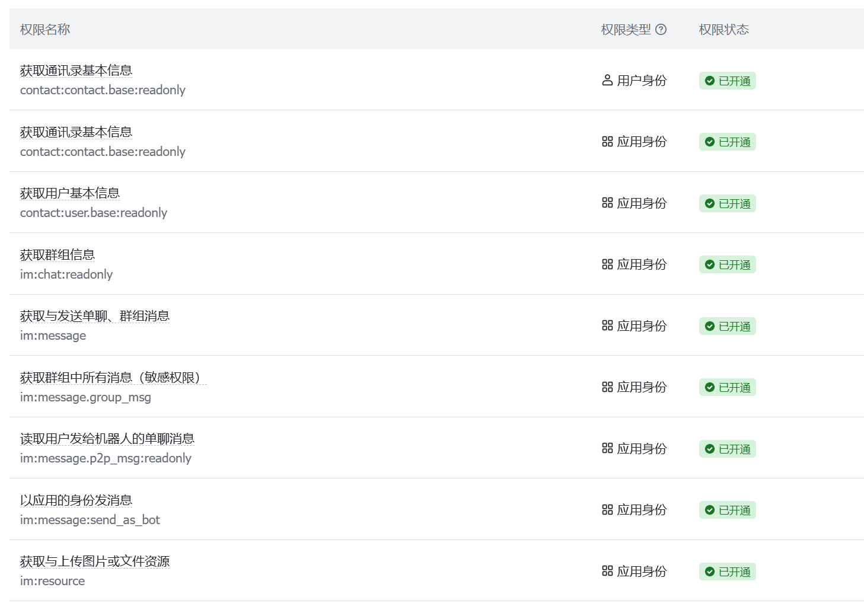
Task: Open 获取群组中所有消息（敏感权限） link
Action: [x=113, y=378]
